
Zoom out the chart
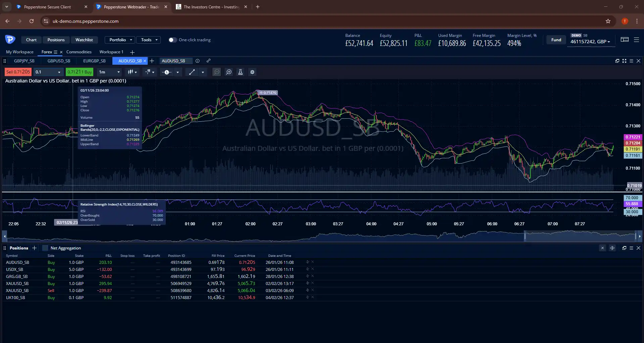(217, 72)
